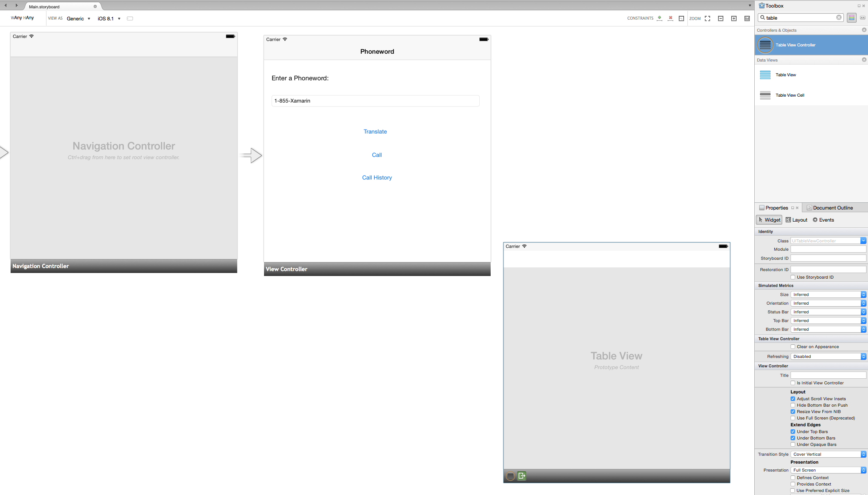The height and width of the screenshot is (495, 868).
Task: Check Is Initial View Controller
Action: [793, 383]
